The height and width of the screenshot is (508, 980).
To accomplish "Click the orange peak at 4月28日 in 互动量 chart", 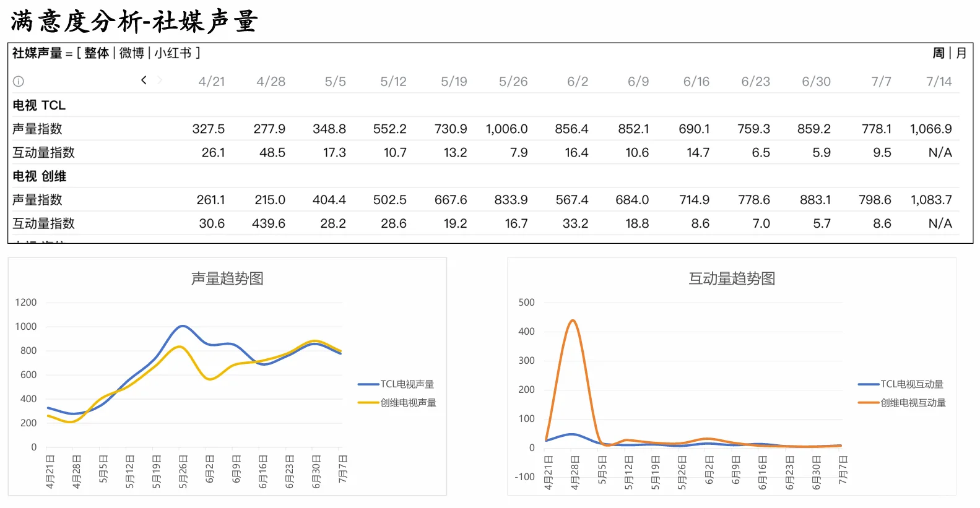I will tap(573, 321).
